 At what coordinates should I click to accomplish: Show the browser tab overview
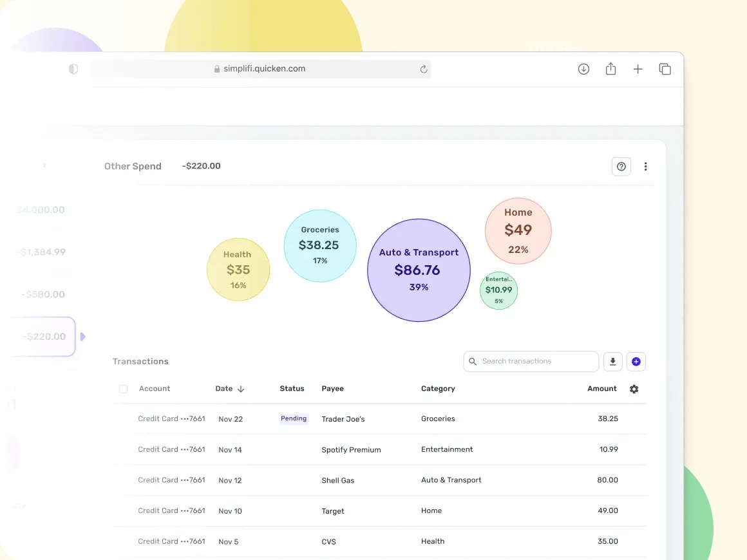tap(665, 69)
